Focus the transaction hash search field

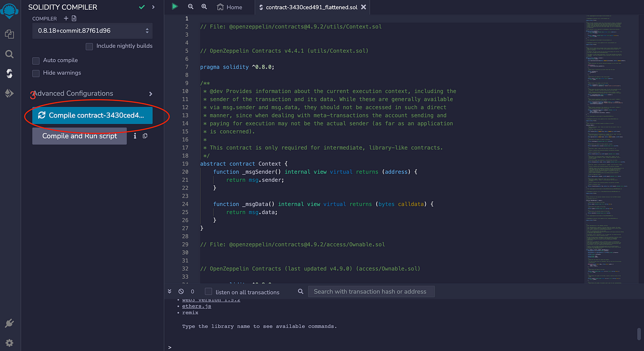coord(371,291)
